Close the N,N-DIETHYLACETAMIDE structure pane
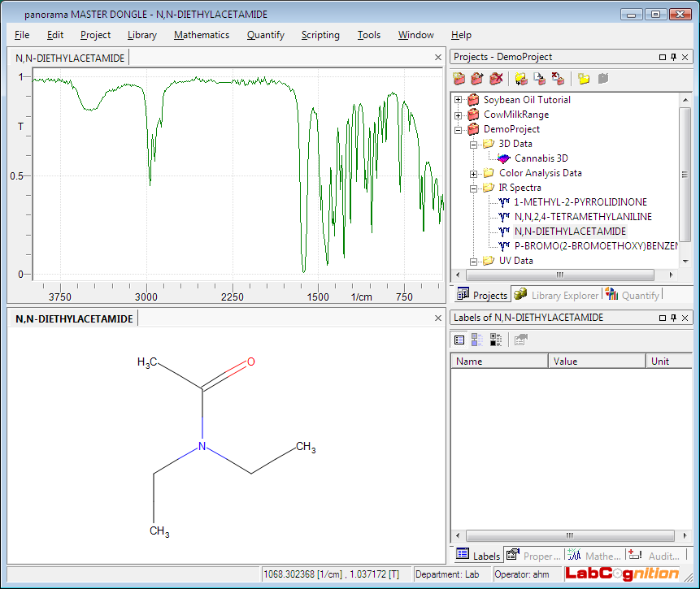 coord(438,318)
